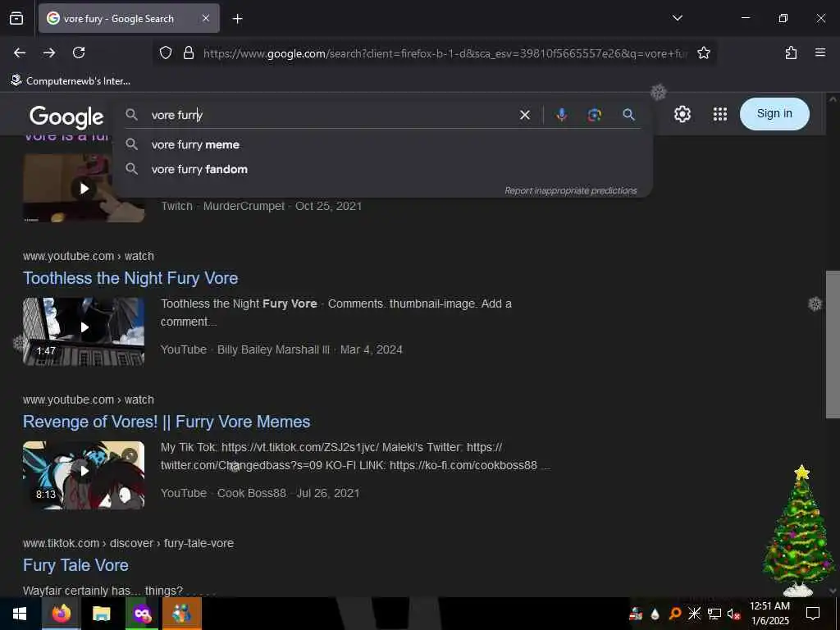
Task: Open Firefox View icon at tab bar start
Action: click(16, 18)
